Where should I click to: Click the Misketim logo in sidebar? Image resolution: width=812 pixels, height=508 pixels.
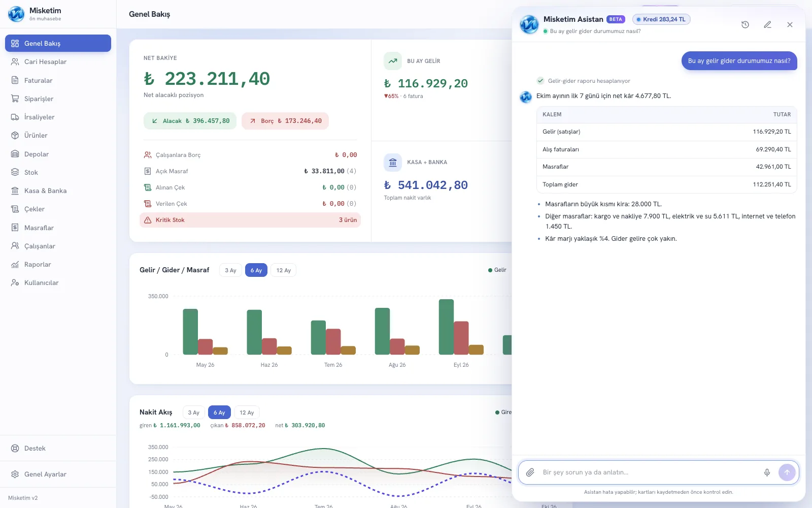tap(16, 14)
